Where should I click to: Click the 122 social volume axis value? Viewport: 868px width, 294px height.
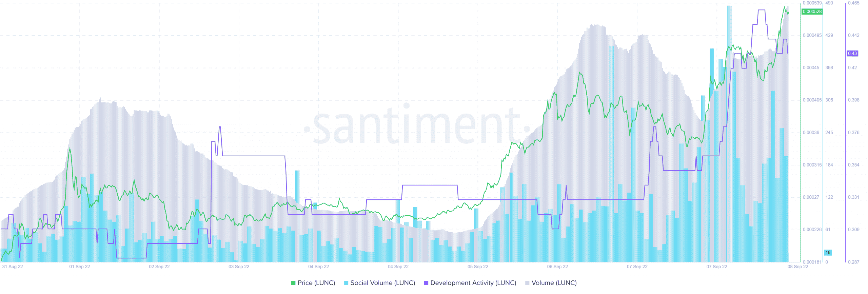829,197
